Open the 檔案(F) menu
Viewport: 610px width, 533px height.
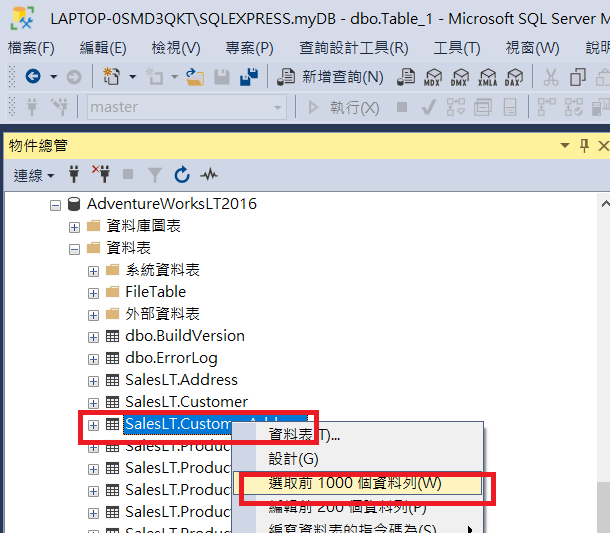(x=31, y=48)
